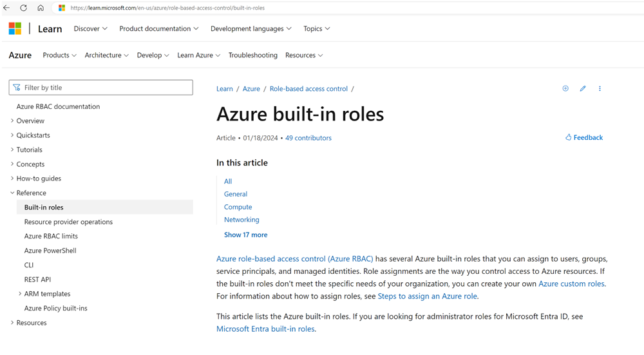Open the 49 contributors link
This screenshot has height=355, width=644.
pos(308,138)
